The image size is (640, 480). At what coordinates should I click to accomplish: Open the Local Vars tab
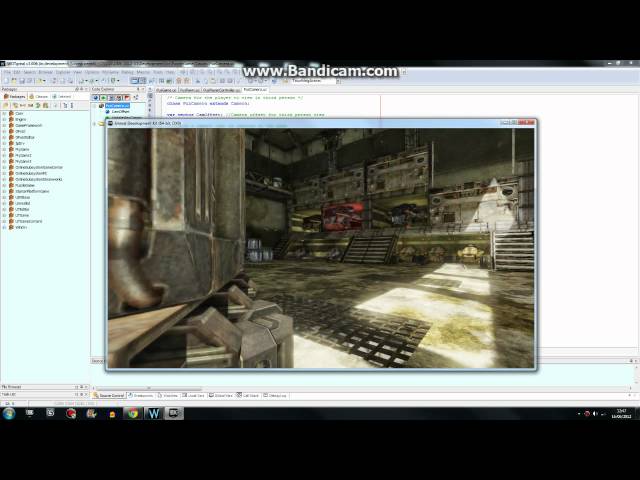(193, 396)
